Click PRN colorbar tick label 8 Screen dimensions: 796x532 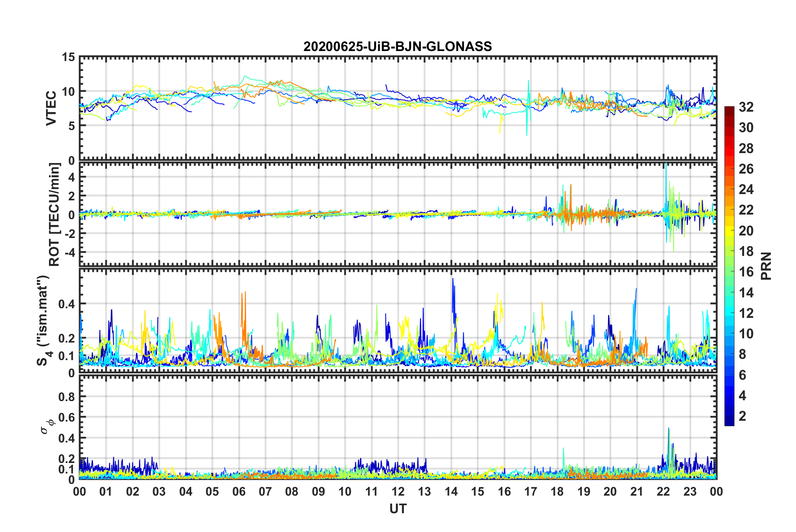742,354
